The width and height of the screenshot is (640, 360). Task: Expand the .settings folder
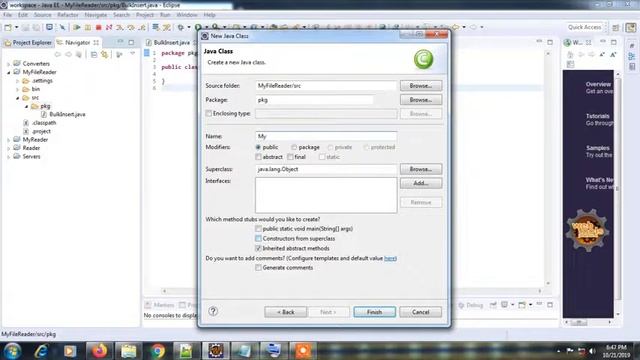(18, 81)
